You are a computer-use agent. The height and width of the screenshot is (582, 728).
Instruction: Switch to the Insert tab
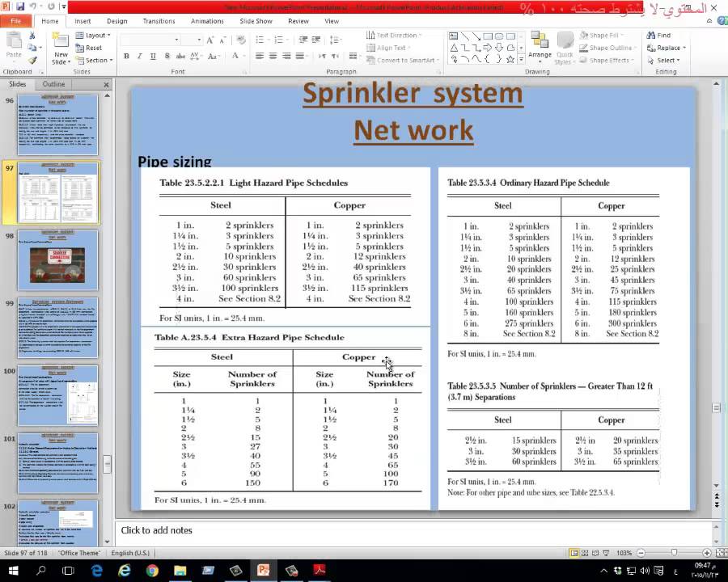coord(83,21)
